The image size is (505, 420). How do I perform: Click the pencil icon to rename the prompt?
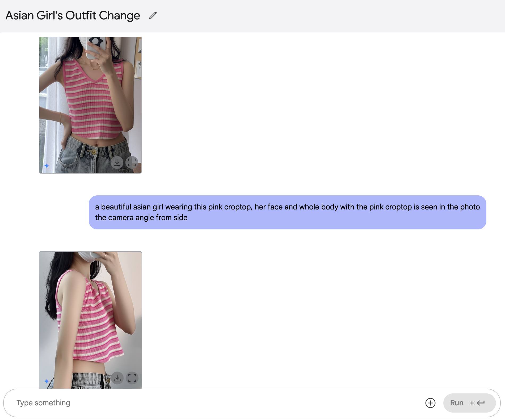point(153,16)
